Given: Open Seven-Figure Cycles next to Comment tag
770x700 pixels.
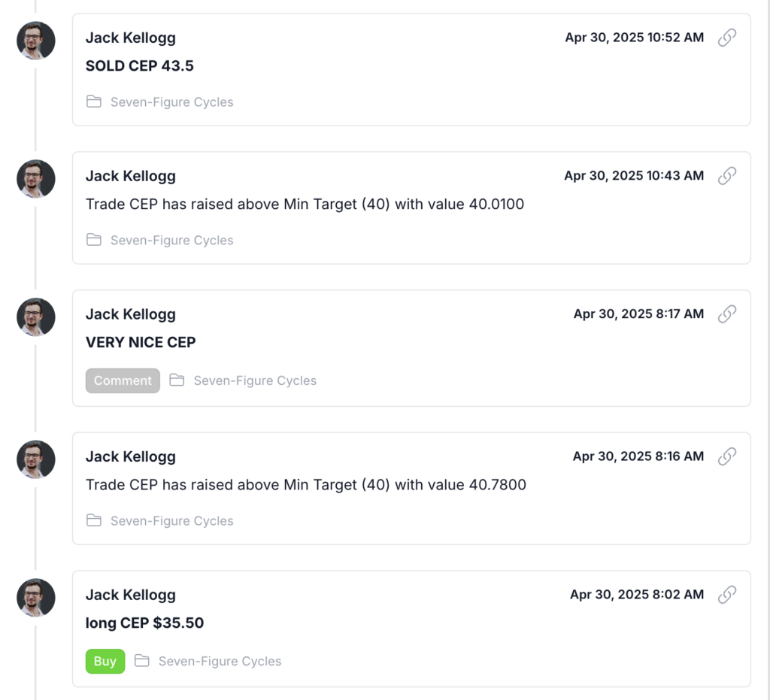Looking at the screenshot, I should point(256,380).
